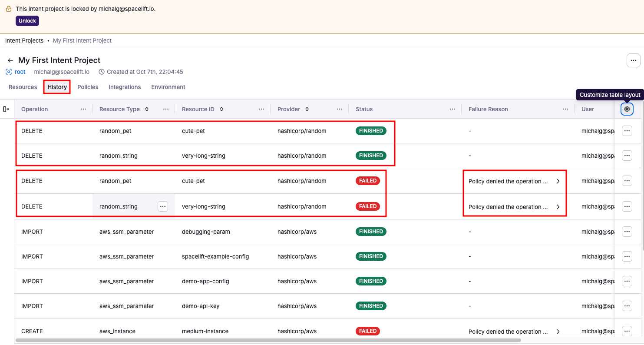Open the project actions kebab menu top-right

click(x=633, y=60)
